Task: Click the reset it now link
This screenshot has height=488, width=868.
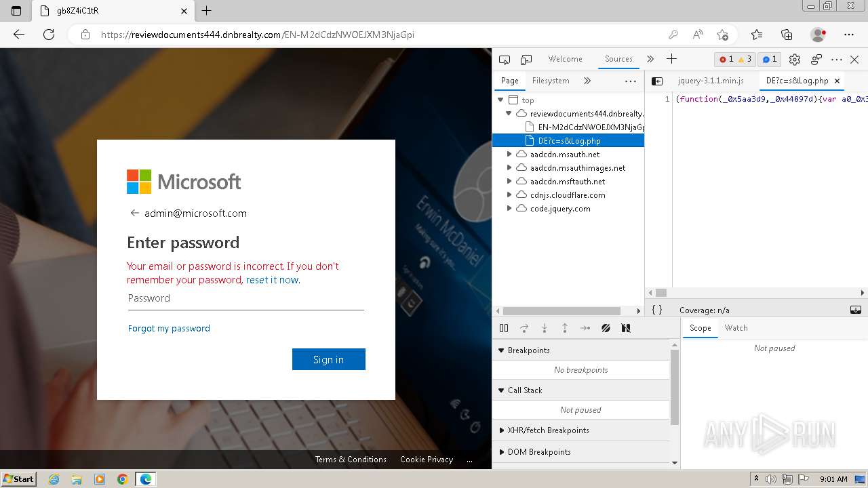Action: pyautogui.click(x=272, y=280)
